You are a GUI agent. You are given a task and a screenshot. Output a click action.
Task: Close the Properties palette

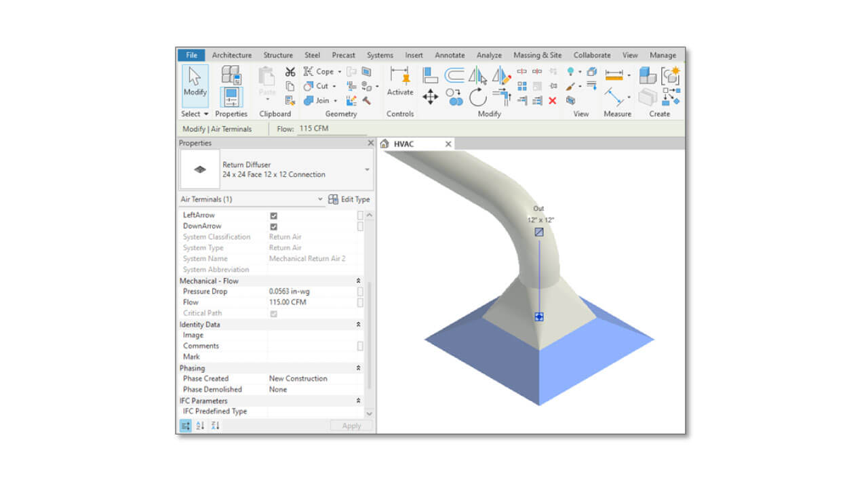(370, 143)
